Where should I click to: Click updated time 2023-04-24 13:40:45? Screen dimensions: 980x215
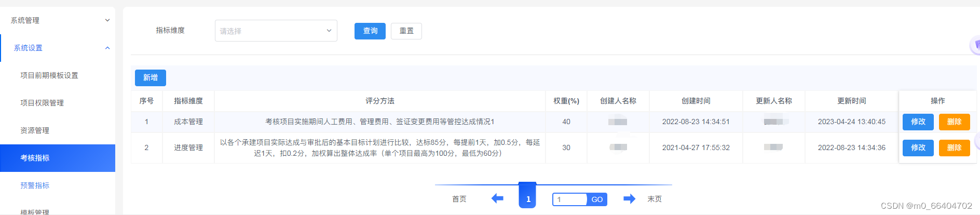pos(852,122)
